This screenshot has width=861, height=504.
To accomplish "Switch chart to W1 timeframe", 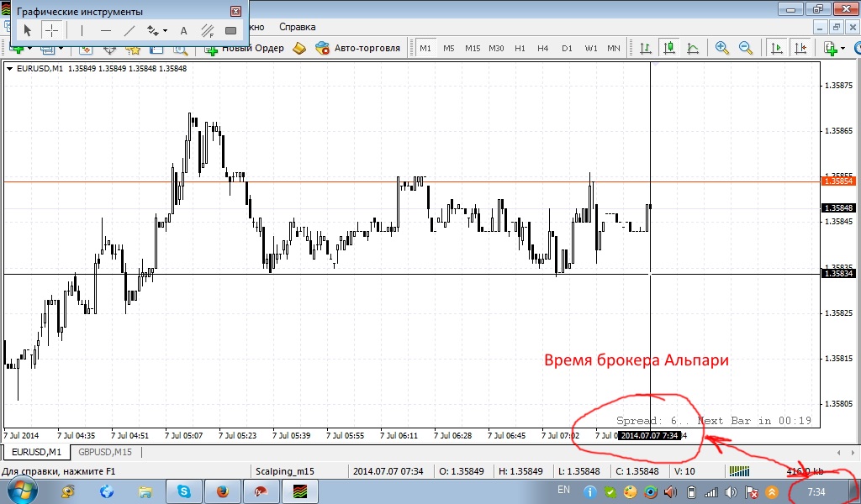I will (591, 48).
